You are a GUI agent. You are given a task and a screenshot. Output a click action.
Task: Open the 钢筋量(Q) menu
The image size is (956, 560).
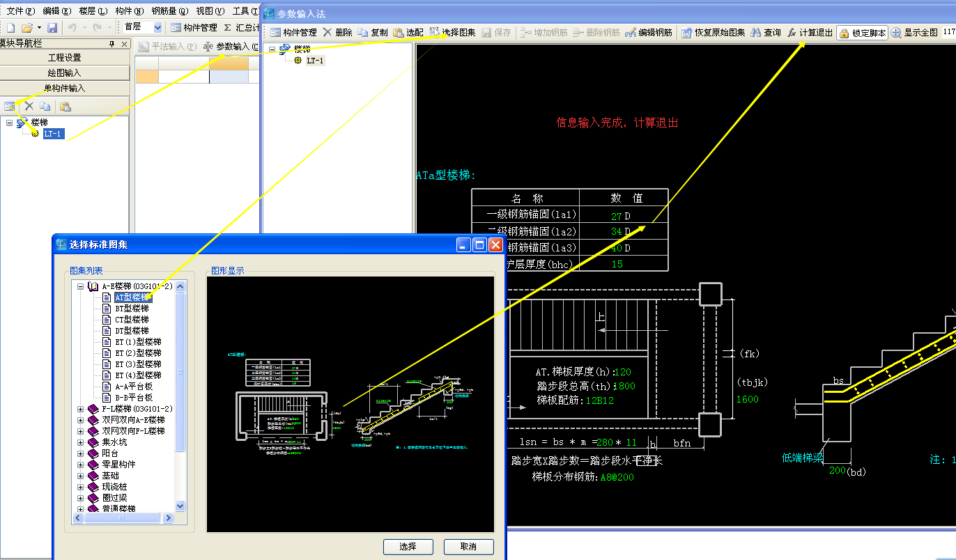(169, 11)
